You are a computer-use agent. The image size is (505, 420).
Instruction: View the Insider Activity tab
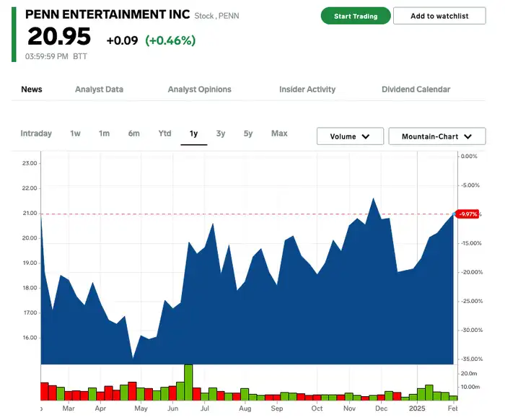pyautogui.click(x=307, y=89)
